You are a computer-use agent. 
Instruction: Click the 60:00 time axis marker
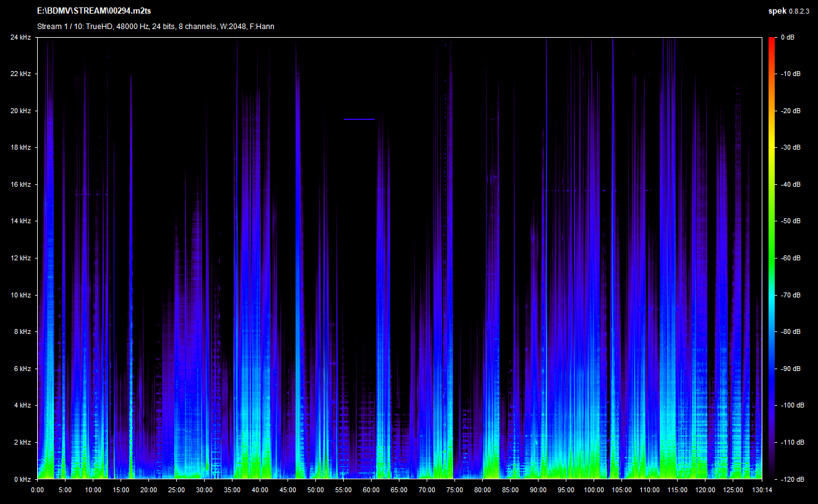(372, 490)
